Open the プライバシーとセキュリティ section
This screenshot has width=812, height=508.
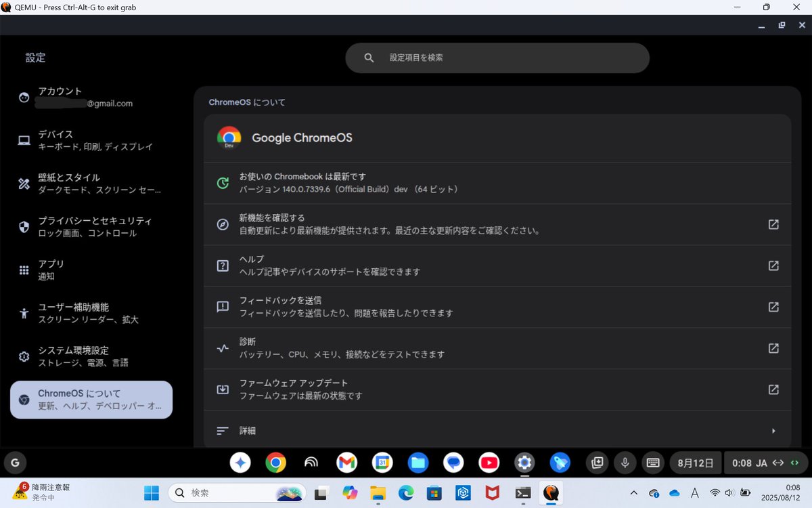91,227
